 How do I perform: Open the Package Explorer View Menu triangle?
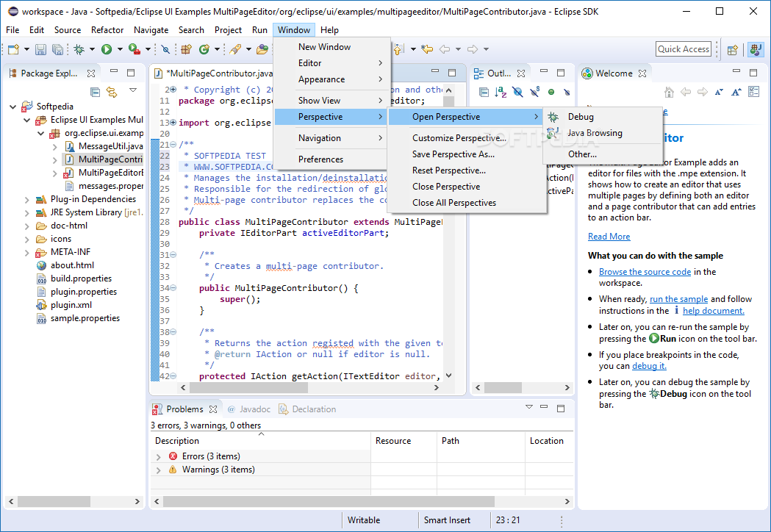click(x=133, y=90)
